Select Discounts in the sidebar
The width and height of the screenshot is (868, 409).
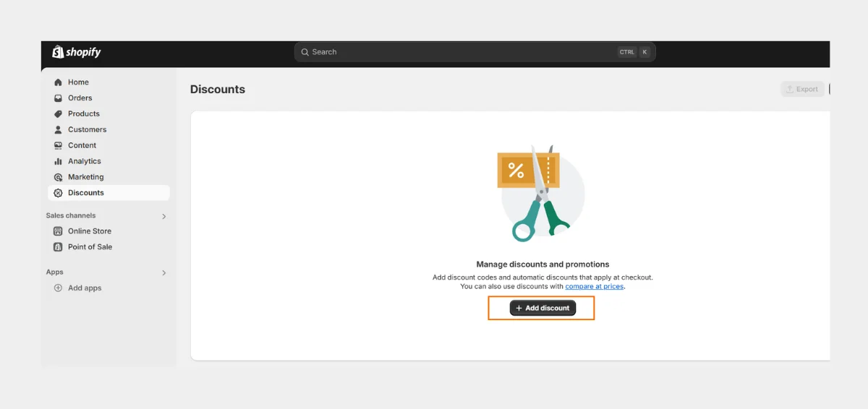[109, 193]
